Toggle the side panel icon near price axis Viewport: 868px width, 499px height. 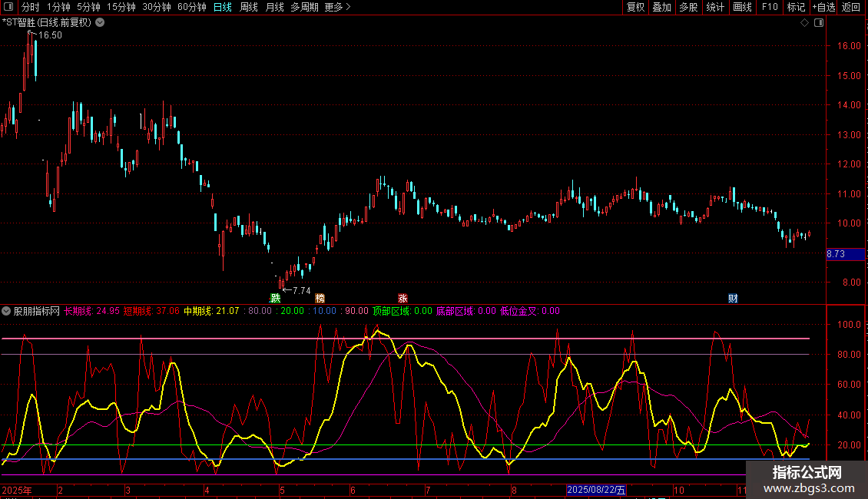pos(819,23)
